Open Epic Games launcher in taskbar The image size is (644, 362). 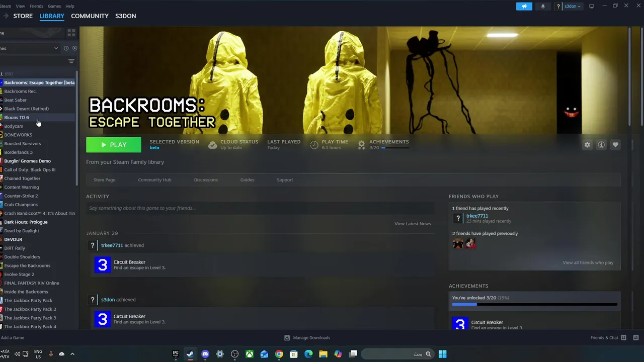click(x=176, y=354)
